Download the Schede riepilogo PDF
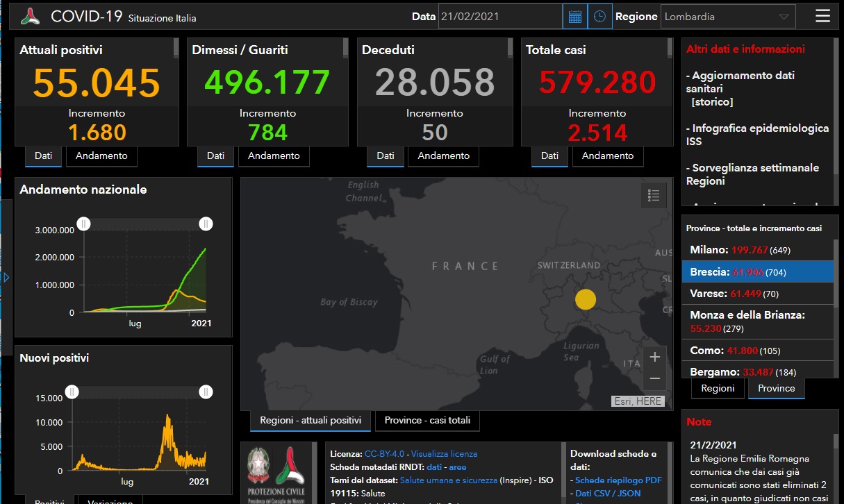The image size is (844, 504). (x=618, y=480)
